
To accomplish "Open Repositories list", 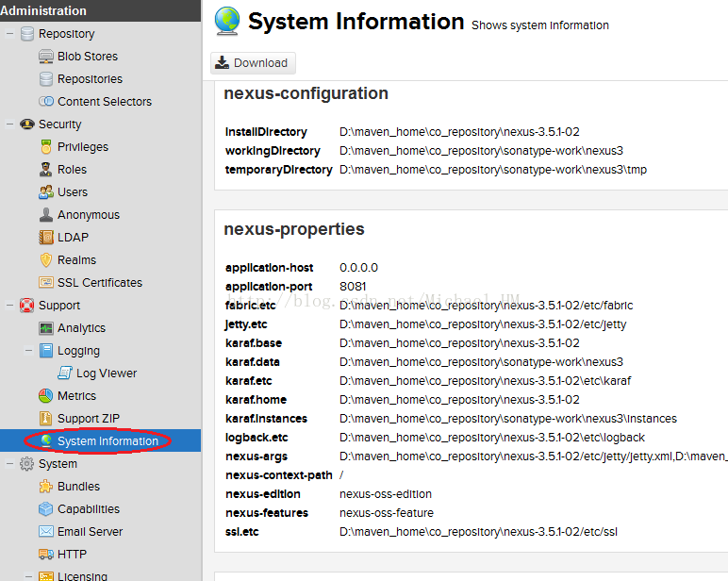I will pos(91,79).
